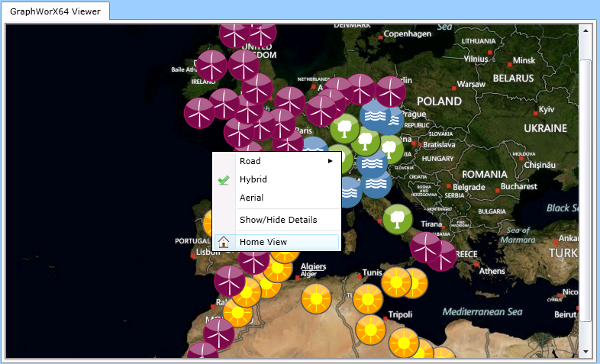Toggle the Hybrid map mode checkmark
Image resolution: width=600 pixels, height=364 pixels.
click(224, 179)
